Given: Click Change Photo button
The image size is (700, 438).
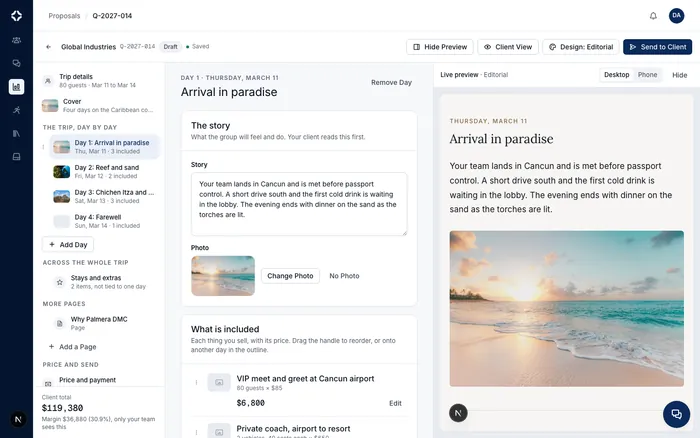Looking at the screenshot, I should (290, 276).
